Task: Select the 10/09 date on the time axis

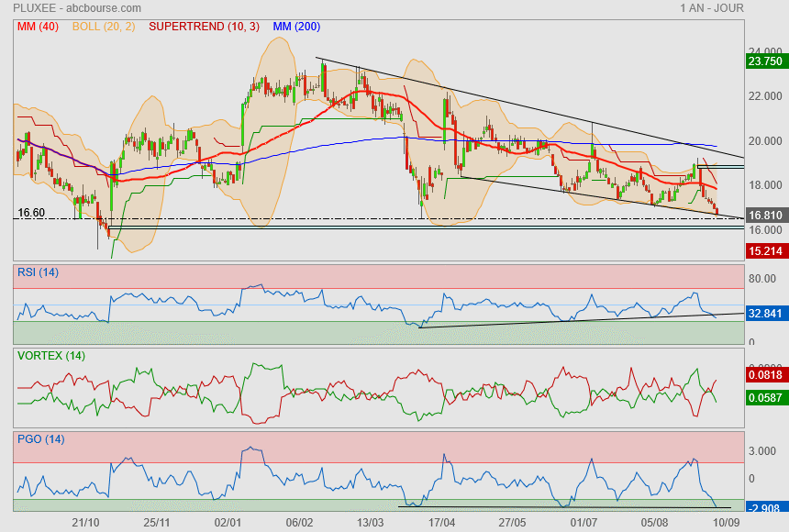Action: pyautogui.click(x=726, y=522)
